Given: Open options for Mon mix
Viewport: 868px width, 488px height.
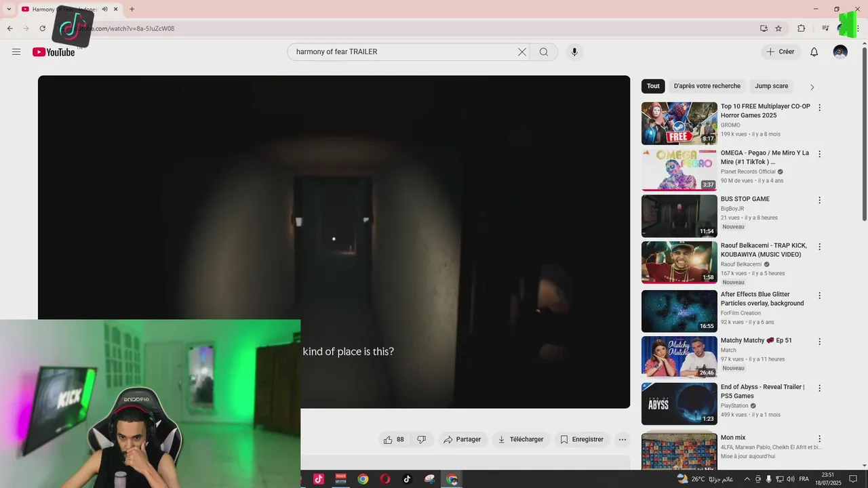Looking at the screenshot, I should pyautogui.click(x=819, y=439).
